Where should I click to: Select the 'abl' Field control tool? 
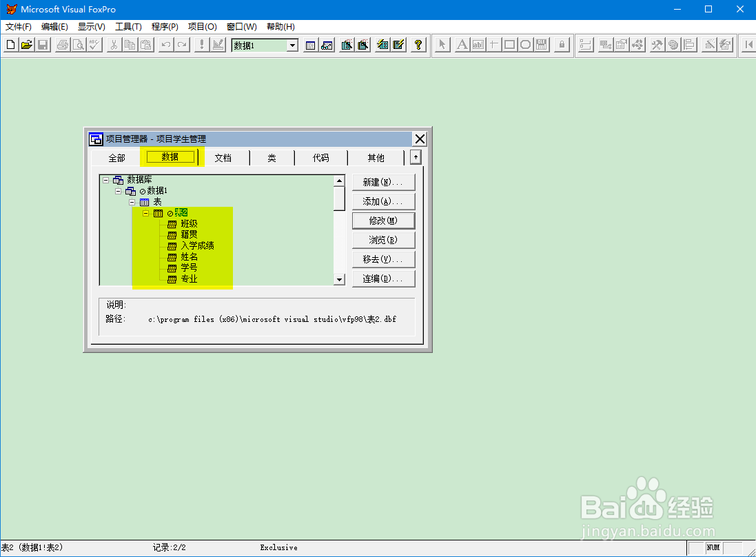click(x=478, y=45)
